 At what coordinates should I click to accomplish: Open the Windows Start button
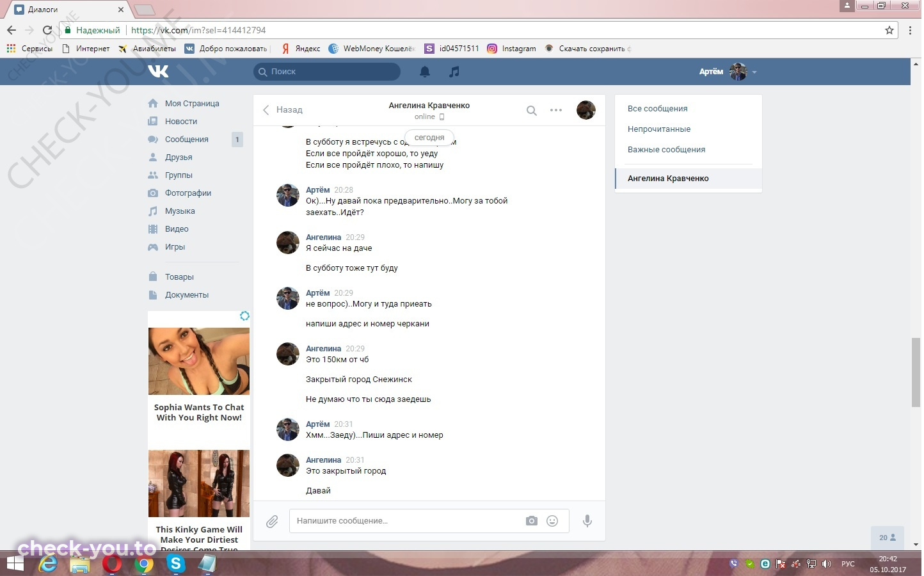tap(15, 564)
